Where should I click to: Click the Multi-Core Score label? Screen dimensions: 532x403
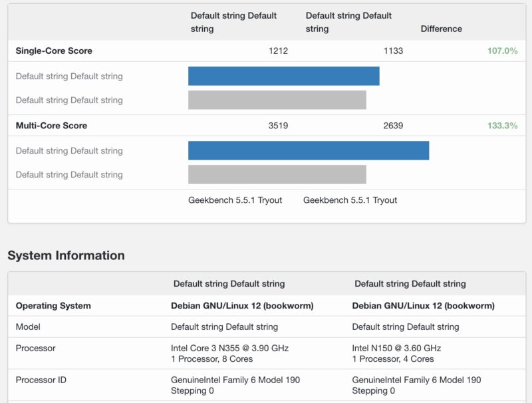[52, 126]
